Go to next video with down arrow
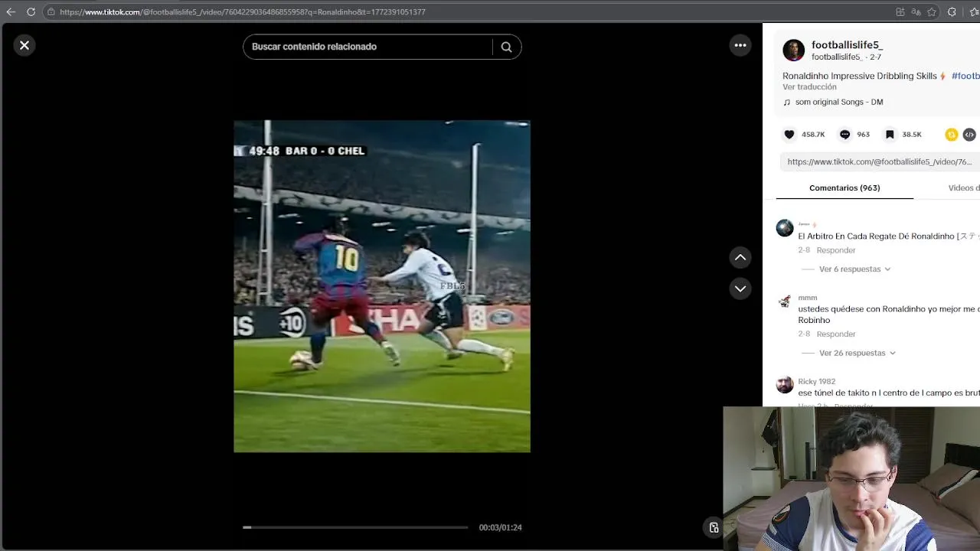Image resolution: width=980 pixels, height=551 pixels. [x=740, y=289]
